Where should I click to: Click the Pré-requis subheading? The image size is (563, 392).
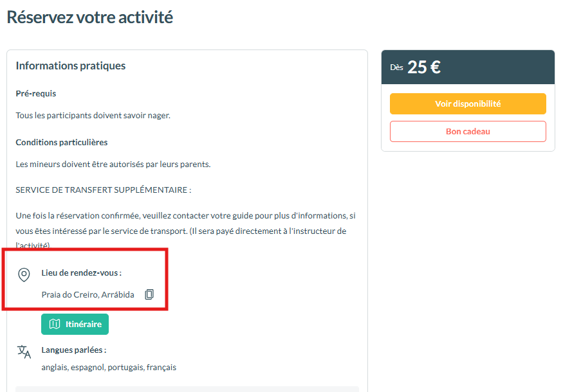click(x=36, y=93)
